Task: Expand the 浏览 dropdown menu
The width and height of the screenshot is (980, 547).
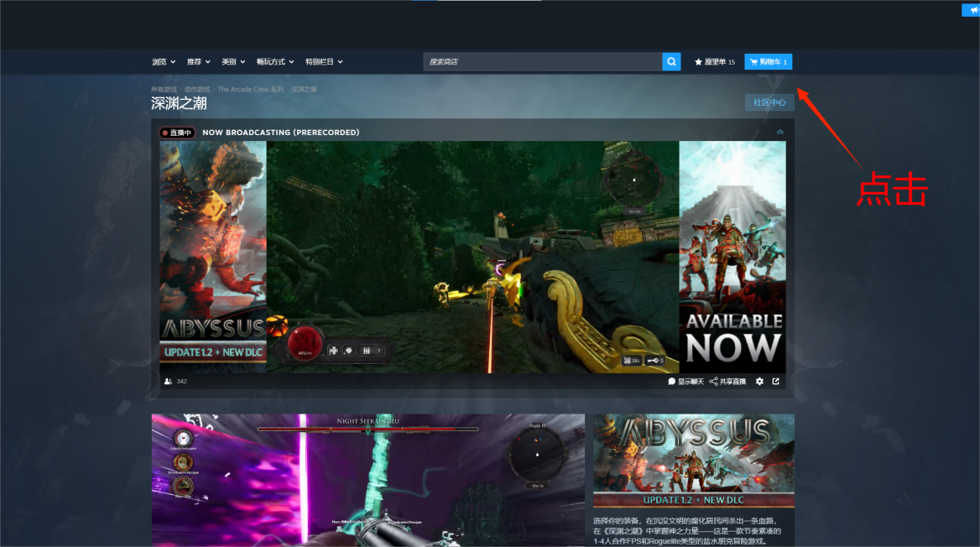Action: [164, 62]
